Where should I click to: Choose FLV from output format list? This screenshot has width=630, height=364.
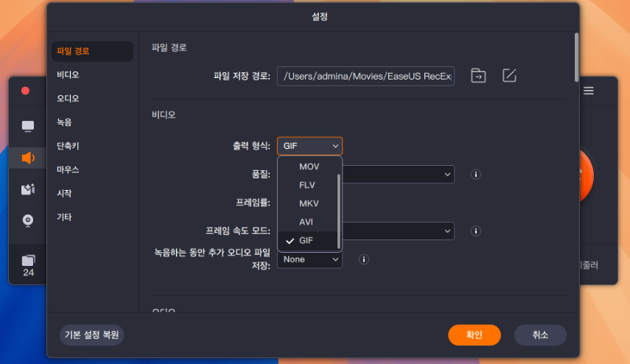pos(309,185)
